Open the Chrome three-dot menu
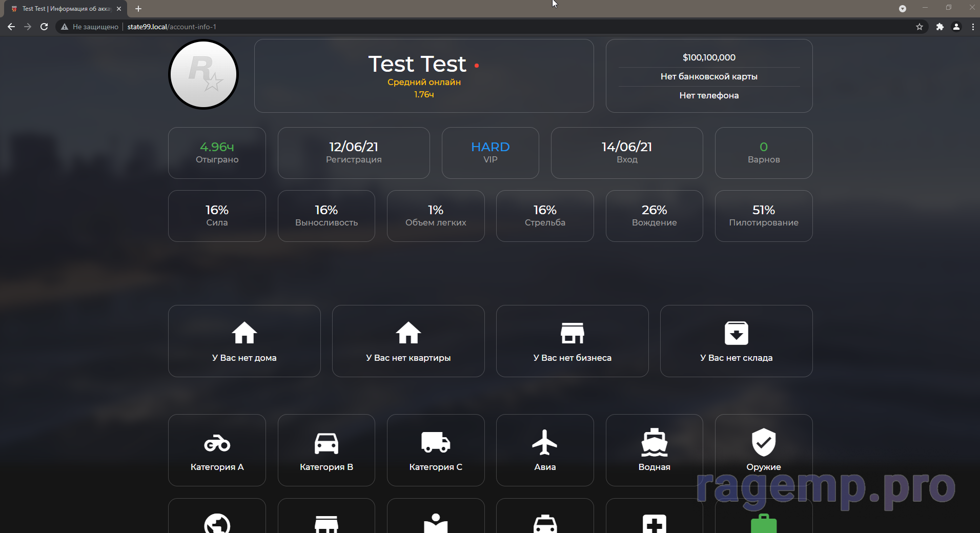980x533 pixels. [x=972, y=27]
